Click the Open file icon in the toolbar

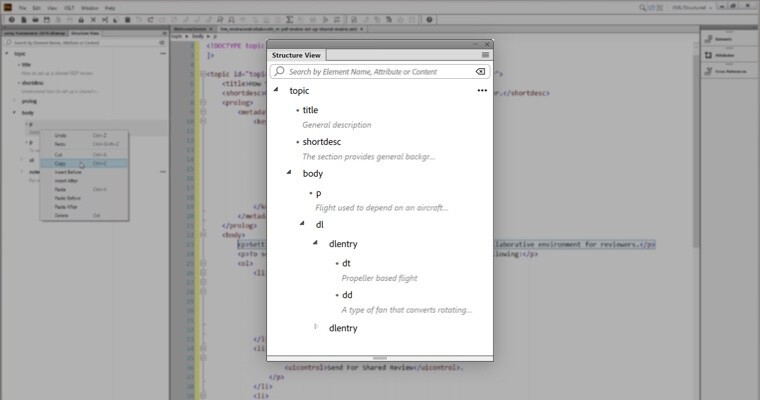pos(35,20)
